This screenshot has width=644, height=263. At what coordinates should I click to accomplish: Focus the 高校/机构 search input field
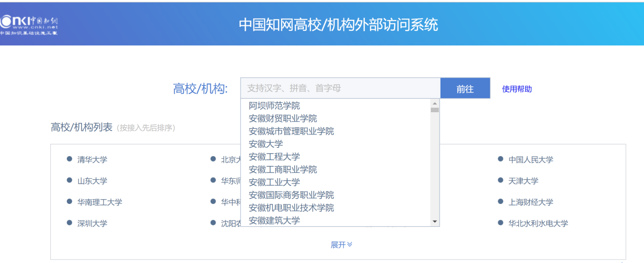pyautogui.click(x=341, y=88)
